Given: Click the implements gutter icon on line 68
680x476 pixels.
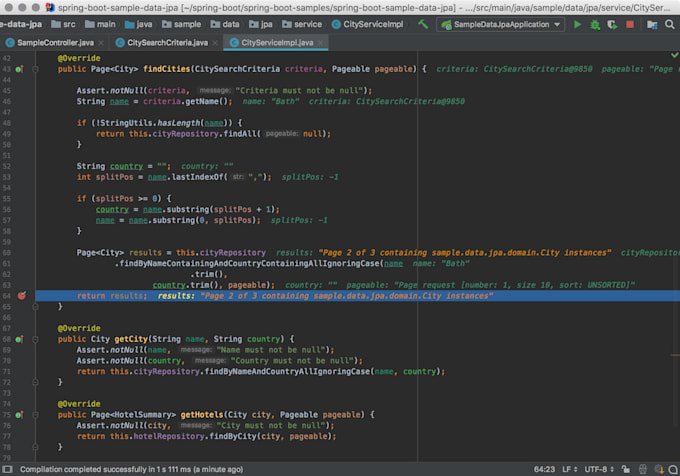Looking at the screenshot, I should [19, 339].
